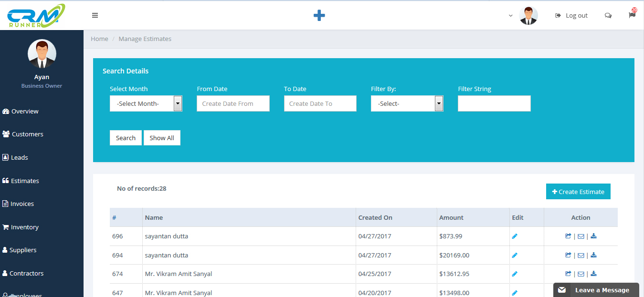Click the Create Estimate button
The height and width of the screenshot is (297, 644).
click(578, 191)
